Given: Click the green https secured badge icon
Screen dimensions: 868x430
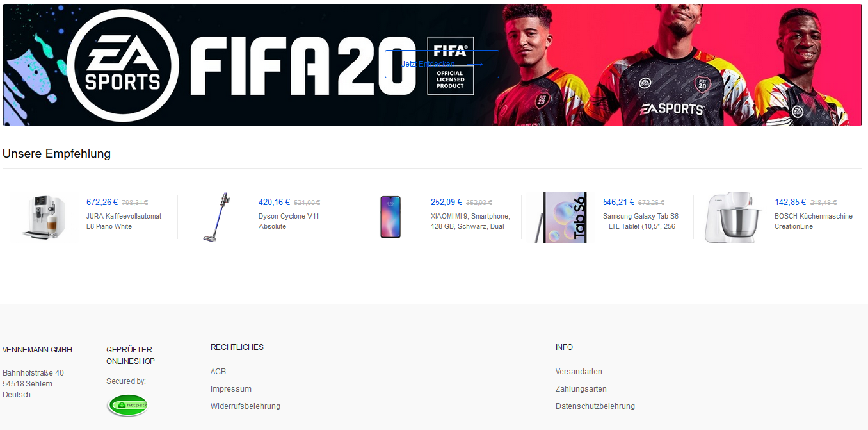Looking at the screenshot, I should [127, 406].
